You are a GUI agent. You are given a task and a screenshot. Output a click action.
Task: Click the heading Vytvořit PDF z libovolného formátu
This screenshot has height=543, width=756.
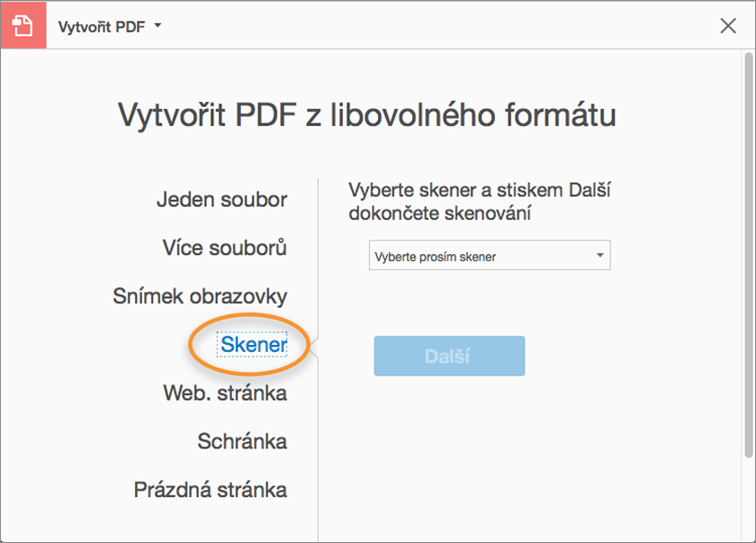pos(367,116)
